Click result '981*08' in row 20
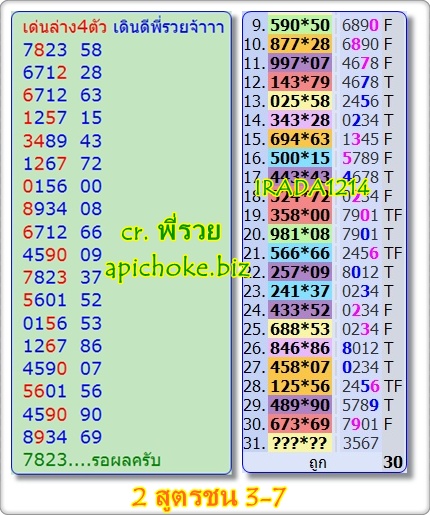Viewport: 430px width, 515px height. pyautogui.click(x=300, y=234)
